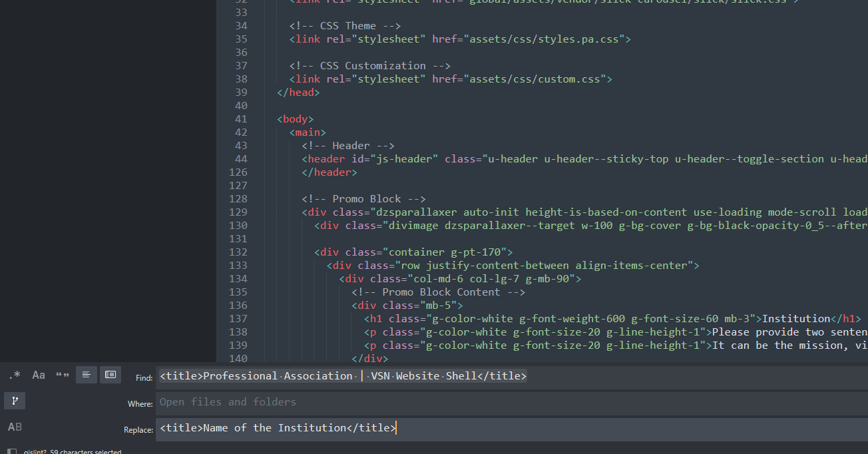Click line number 41 in gutter
The width and height of the screenshot is (868, 454).
point(240,119)
